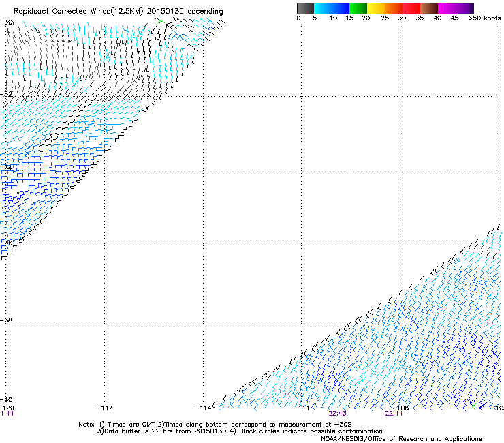
Task: Select the magenta-purple 40-50 knots color segment
Action: click(456, 8)
